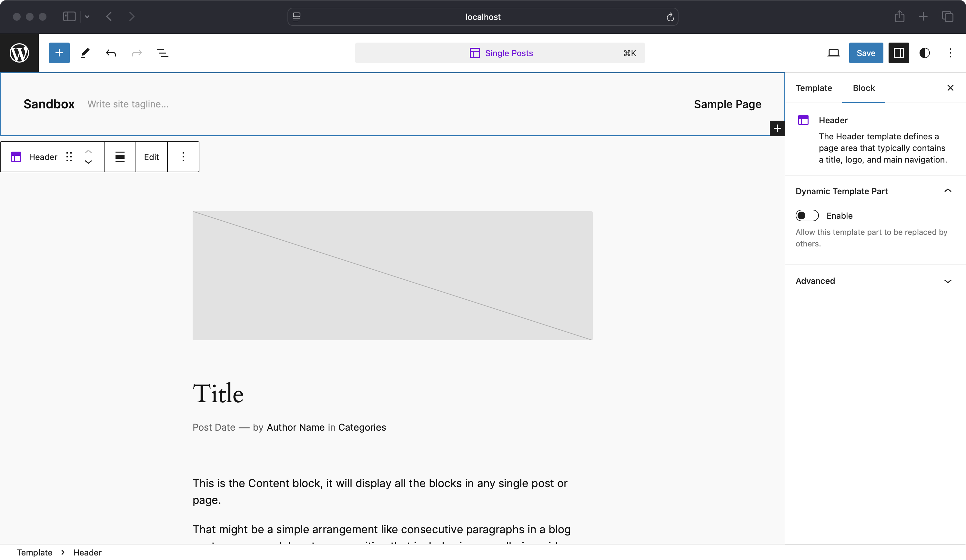The image size is (966, 560).
Task: Select the post Title block
Action: point(218,393)
